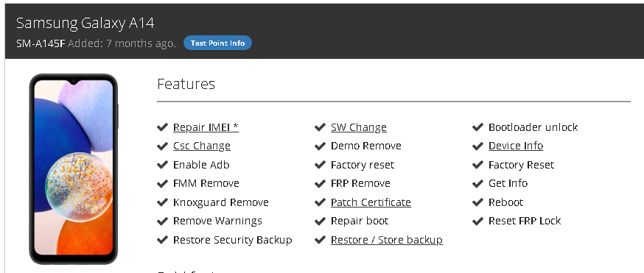The width and height of the screenshot is (644, 273).
Task: Click the Galaxy A14 phone image
Action: (74, 169)
